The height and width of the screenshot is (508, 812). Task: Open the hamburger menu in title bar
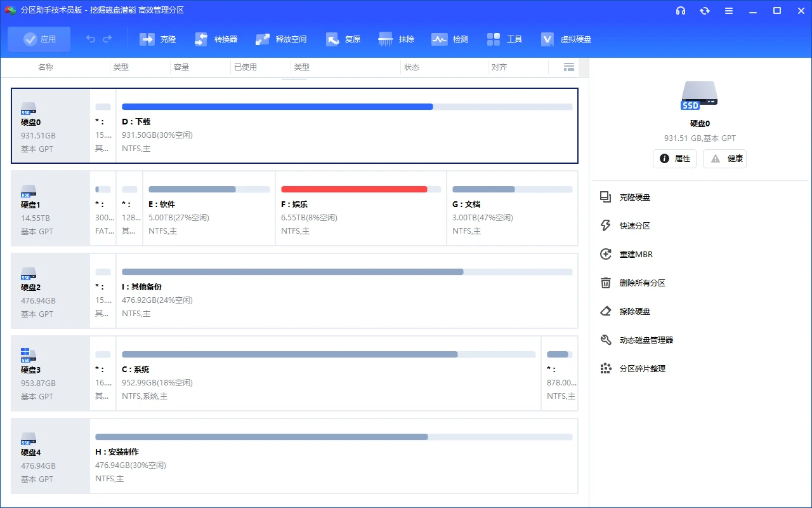[x=729, y=11]
